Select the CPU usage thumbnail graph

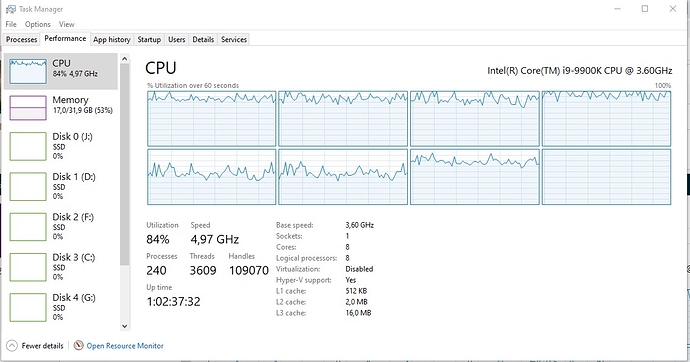pyautogui.click(x=28, y=71)
